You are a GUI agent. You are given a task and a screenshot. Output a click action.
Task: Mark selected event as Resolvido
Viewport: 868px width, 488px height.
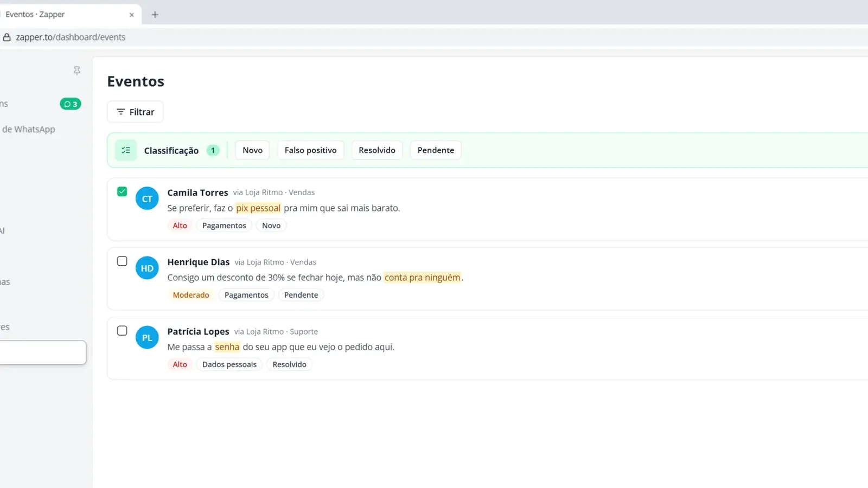pos(377,150)
